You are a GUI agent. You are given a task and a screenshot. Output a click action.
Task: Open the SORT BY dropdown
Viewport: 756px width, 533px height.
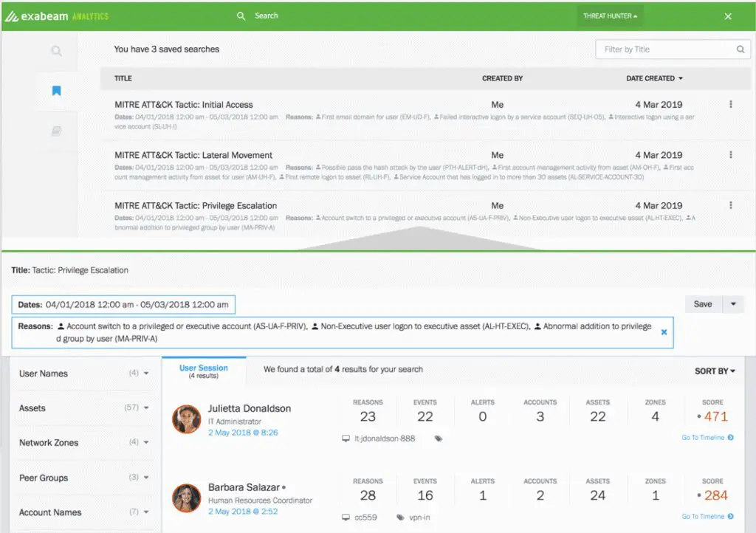[x=713, y=371]
